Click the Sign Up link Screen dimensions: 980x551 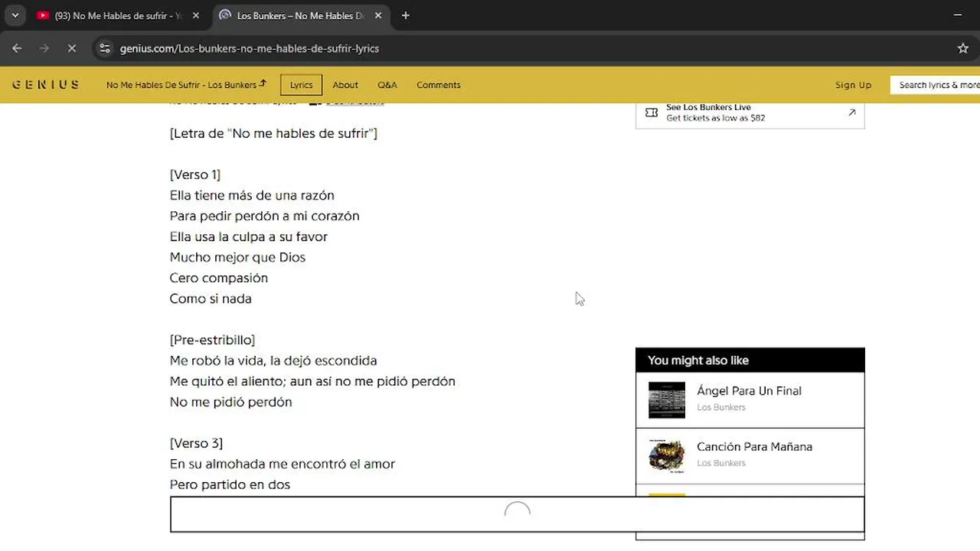pos(853,85)
